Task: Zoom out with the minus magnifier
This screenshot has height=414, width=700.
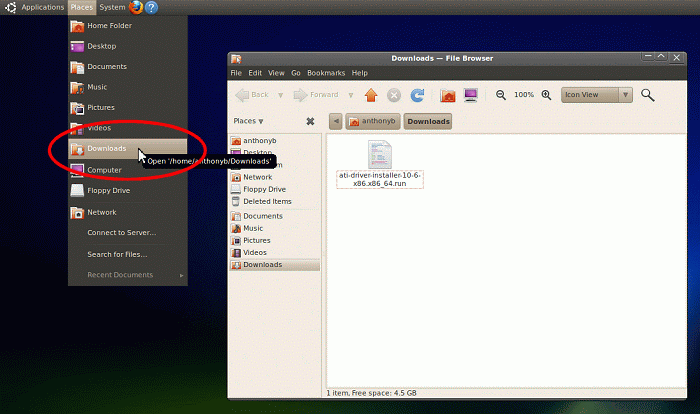Action: pos(501,95)
